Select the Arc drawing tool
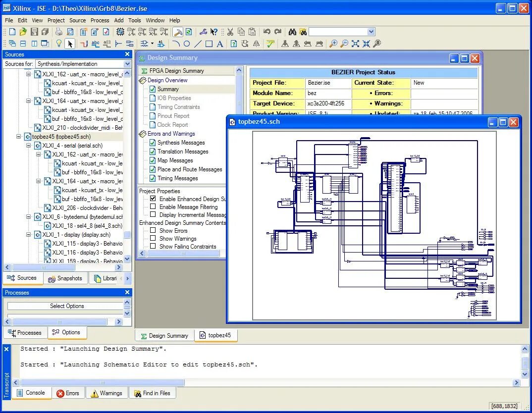 (176, 44)
